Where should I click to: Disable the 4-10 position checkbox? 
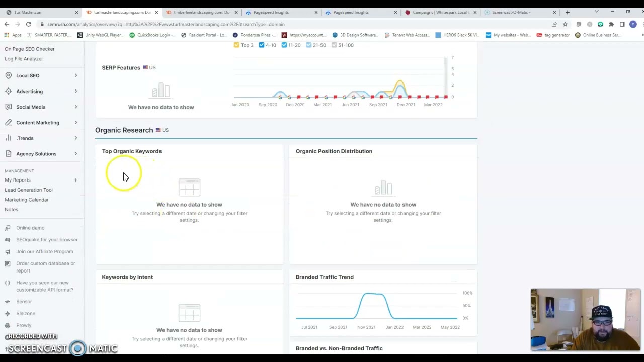(261, 45)
